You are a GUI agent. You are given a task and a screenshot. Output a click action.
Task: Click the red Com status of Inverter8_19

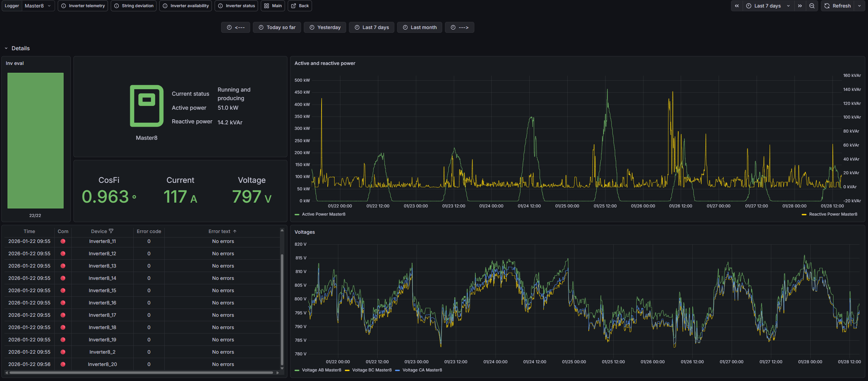(x=63, y=340)
